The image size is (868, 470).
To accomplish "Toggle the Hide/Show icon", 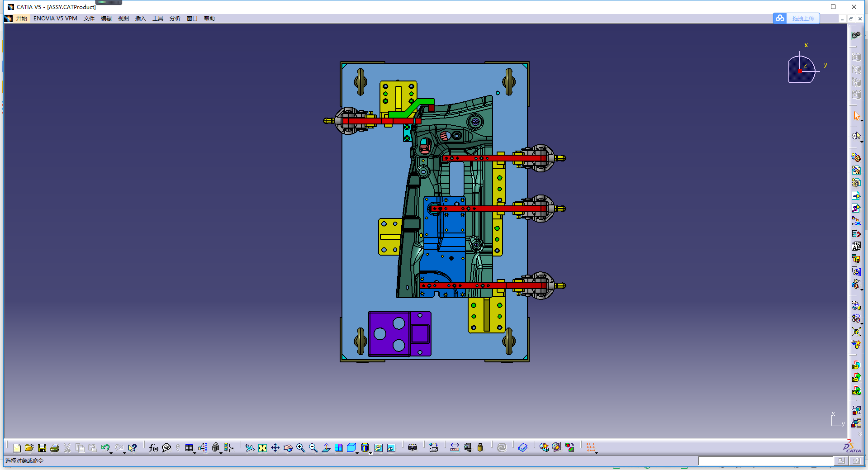I will point(378,448).
